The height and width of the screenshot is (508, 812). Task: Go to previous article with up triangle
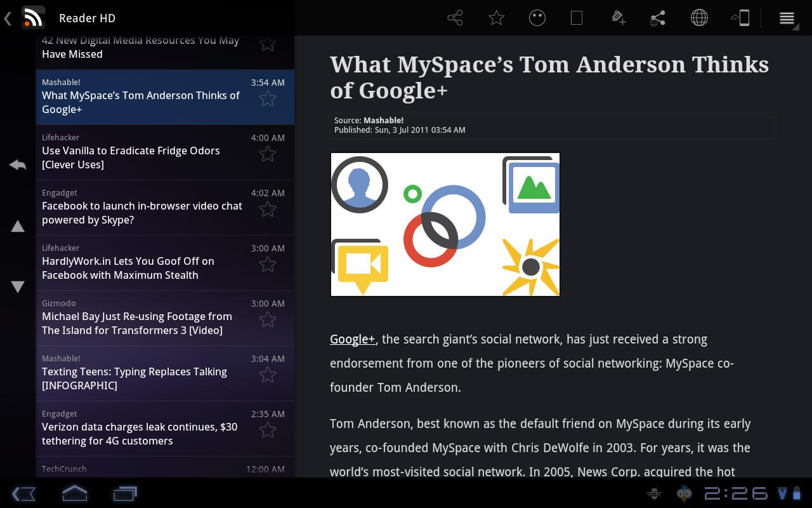(x=18, y=226)
